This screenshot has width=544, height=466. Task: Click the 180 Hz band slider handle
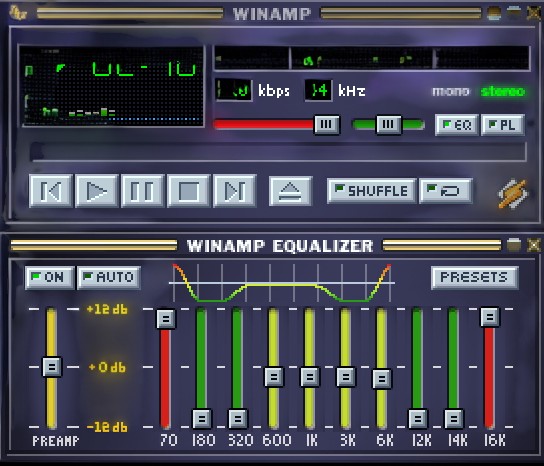(202, 418)
